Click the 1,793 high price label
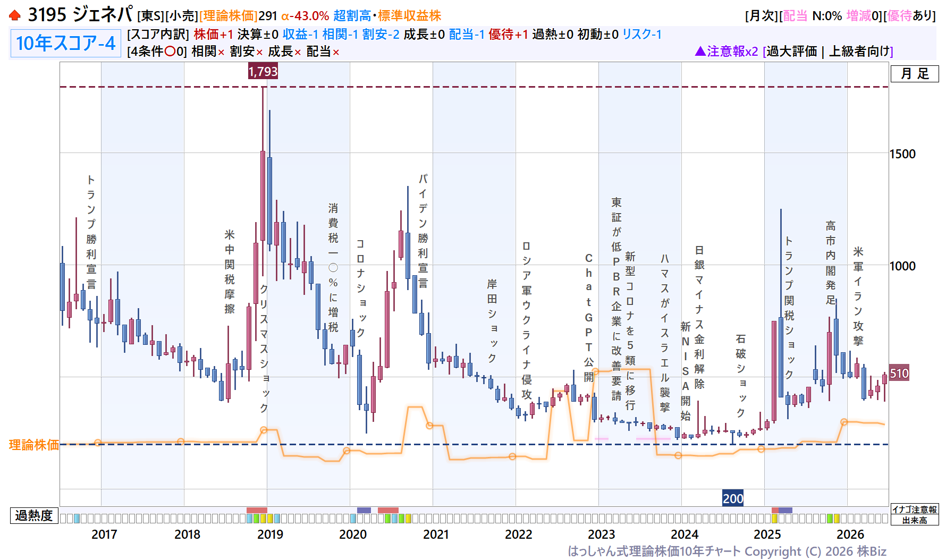Image resolution: width=946 pixels, height=560 pixels. 263,71
